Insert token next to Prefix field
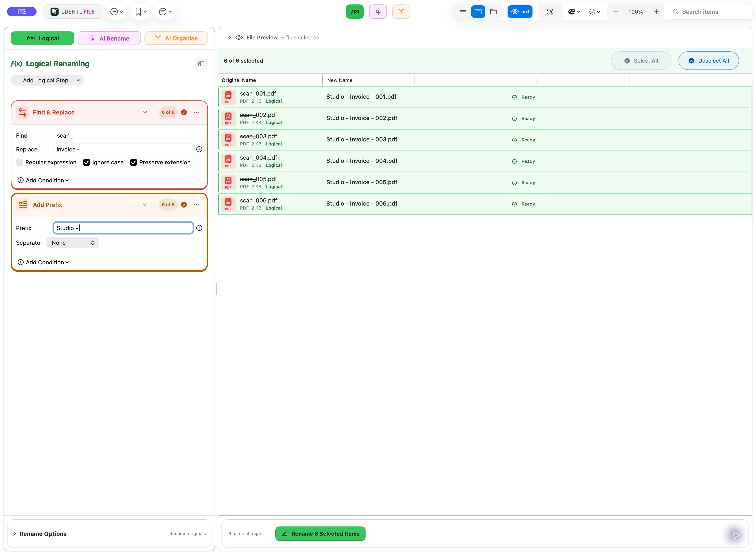This screenshot has height=555, width=756. tap(199, 228)
